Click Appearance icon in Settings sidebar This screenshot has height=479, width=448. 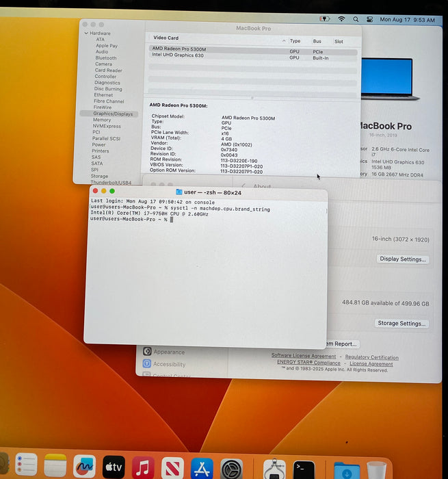(x=147, y=351)
